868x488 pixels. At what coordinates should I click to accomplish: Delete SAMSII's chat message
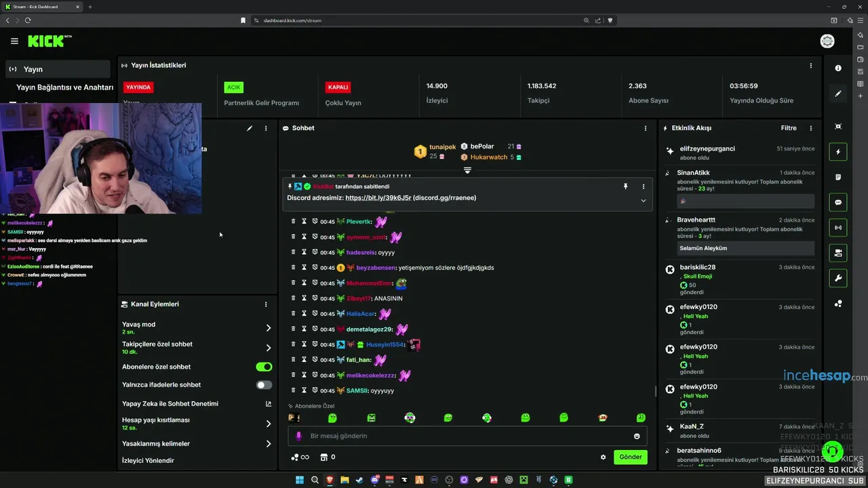[293, 390]
